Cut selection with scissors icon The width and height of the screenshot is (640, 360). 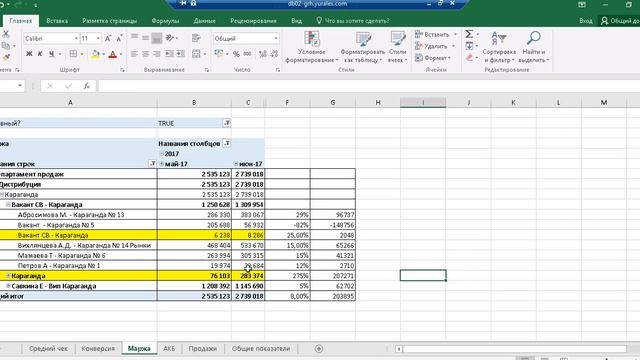tap(6, 34)
